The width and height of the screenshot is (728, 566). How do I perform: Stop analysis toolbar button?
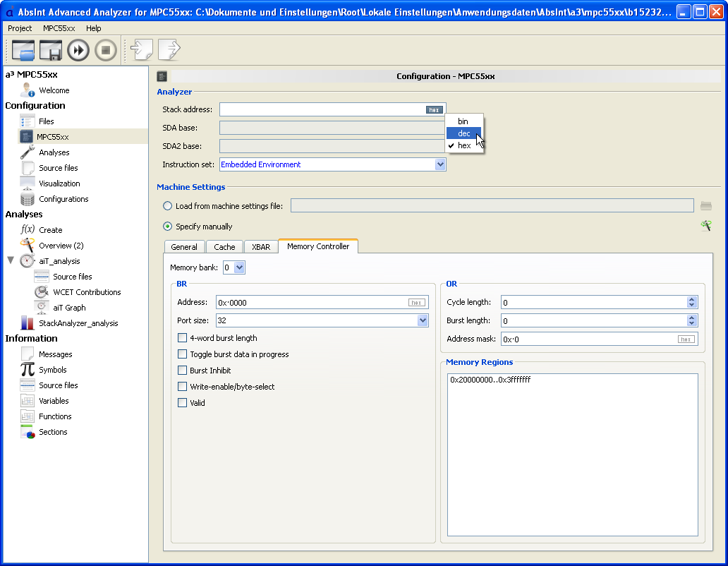106,50
